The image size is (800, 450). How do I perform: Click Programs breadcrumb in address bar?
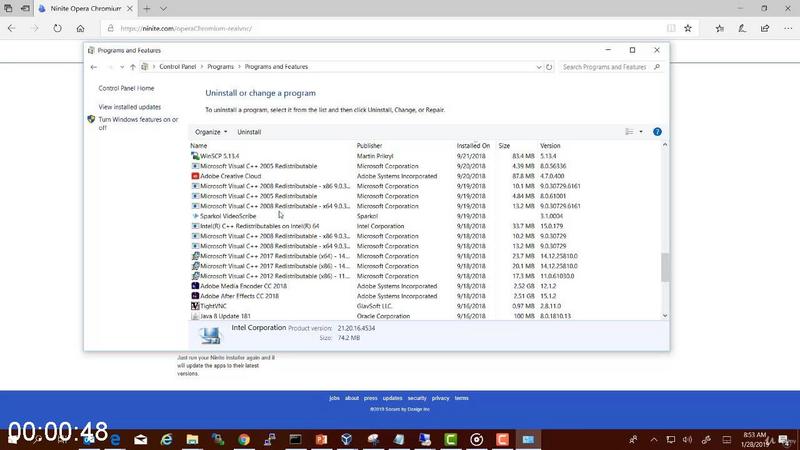pos(220,67)
